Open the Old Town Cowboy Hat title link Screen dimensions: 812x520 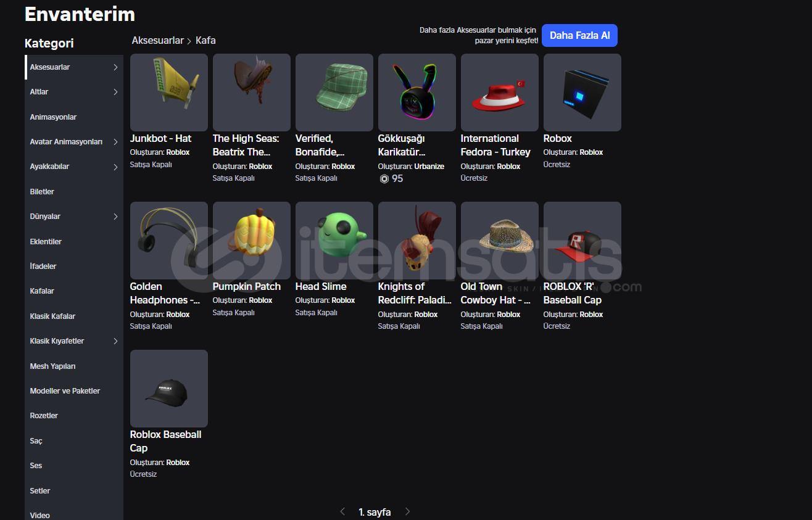click(x=496, y=294)
